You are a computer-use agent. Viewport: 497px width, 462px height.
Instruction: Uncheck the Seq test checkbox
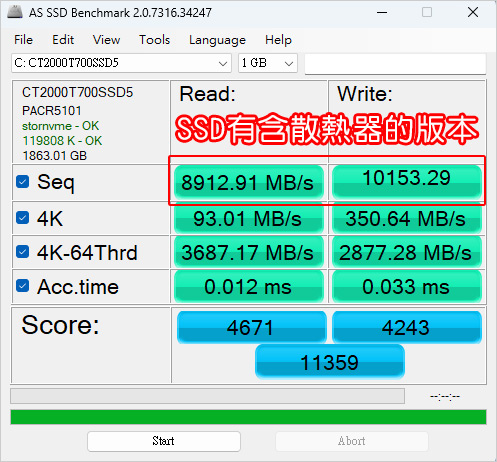coord(23,182)
